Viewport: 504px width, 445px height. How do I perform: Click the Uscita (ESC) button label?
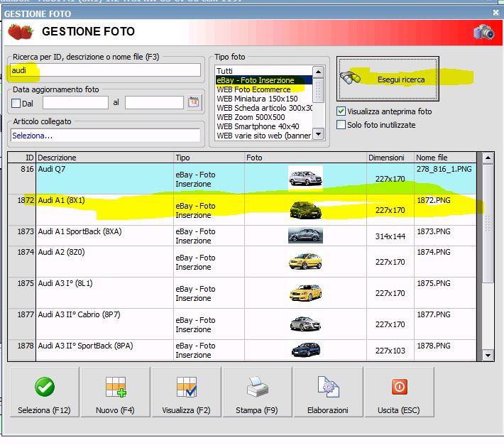pyautogui.click(x=398, y=410)
